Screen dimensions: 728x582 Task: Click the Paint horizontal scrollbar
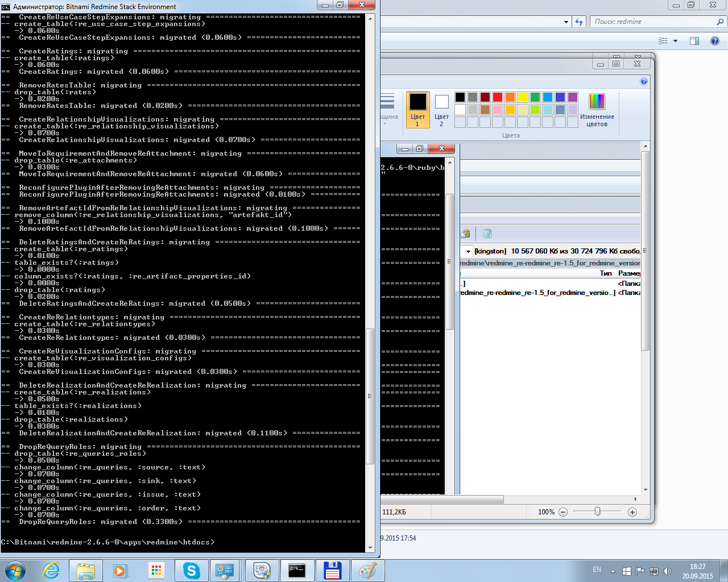[442, 500]
